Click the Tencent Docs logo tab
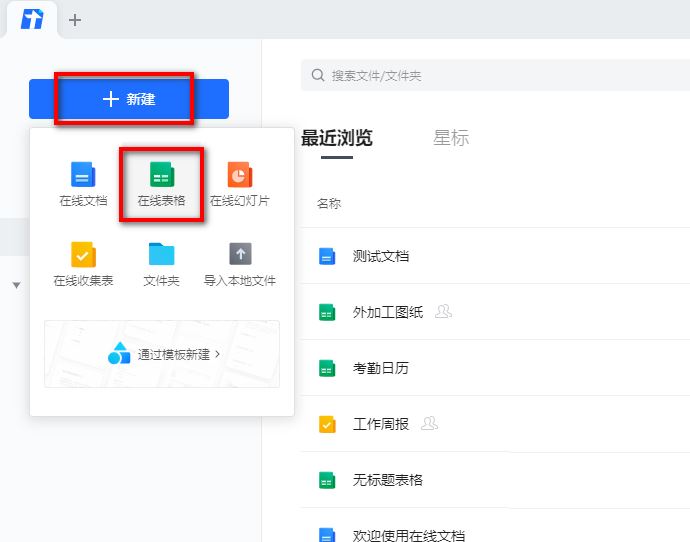 [32, 19]
